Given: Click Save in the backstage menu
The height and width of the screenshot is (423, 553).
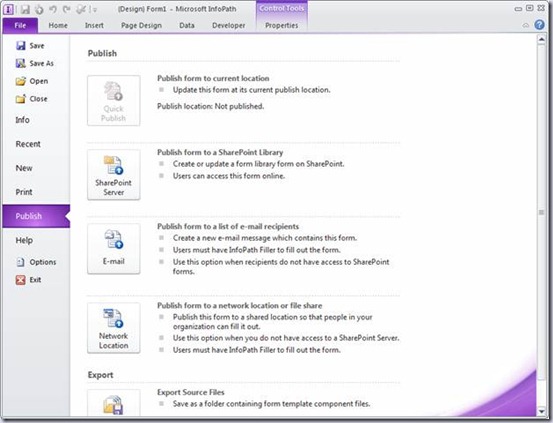Looking at the screenshot, I should (x=30, y=46).
